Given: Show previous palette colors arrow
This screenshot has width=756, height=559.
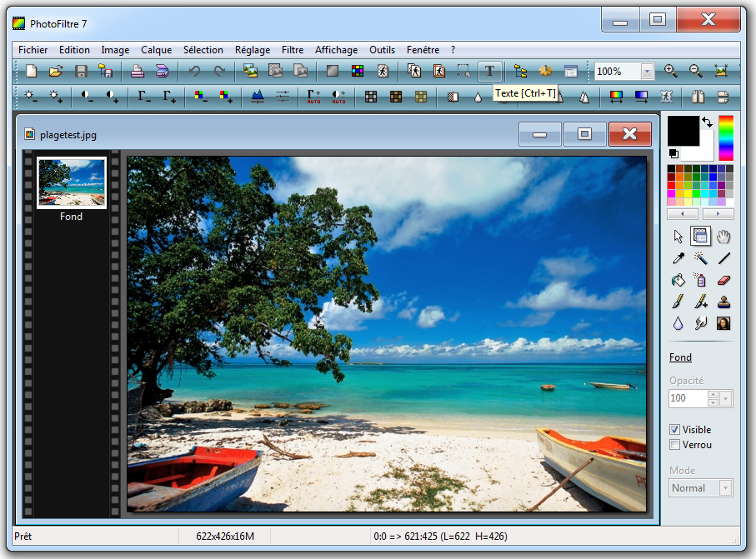Looking at the screenshot, I should pyautogui.click(x=682, y=213).
